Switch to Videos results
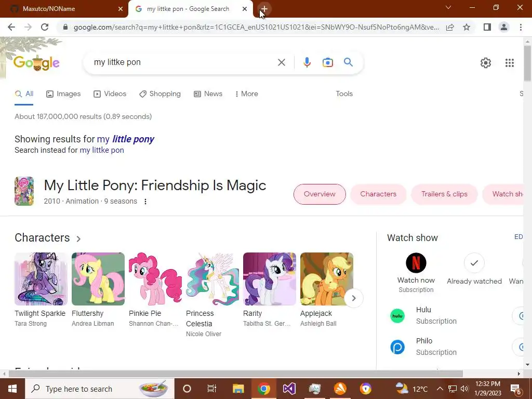Image resolution: width=532 pixels, height=399 pixels. (x=110, y=94)
